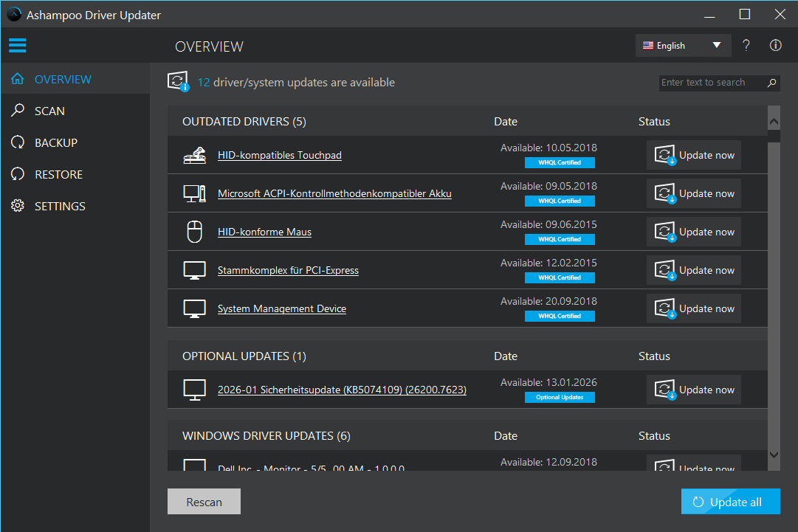Focus the search text field
Image resolution: width=798 pixels, height=532 pixels.
(709, 83)
